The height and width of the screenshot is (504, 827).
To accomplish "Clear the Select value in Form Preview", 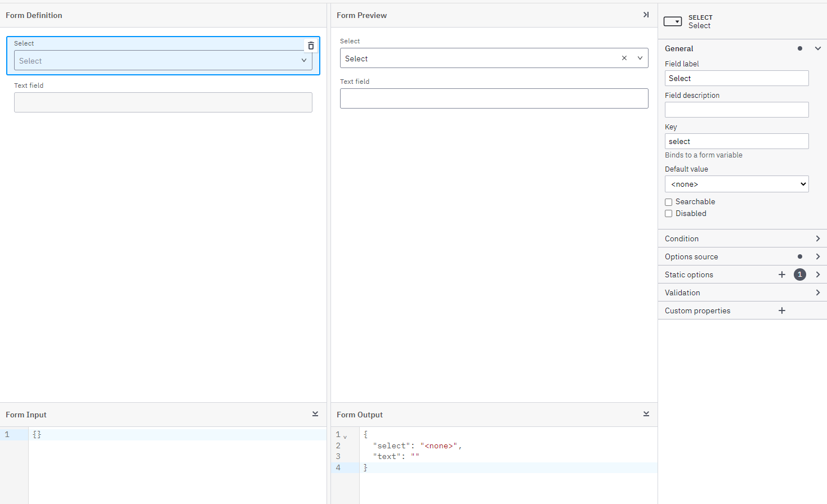I will pyautogui.click(x=624, y=58).
